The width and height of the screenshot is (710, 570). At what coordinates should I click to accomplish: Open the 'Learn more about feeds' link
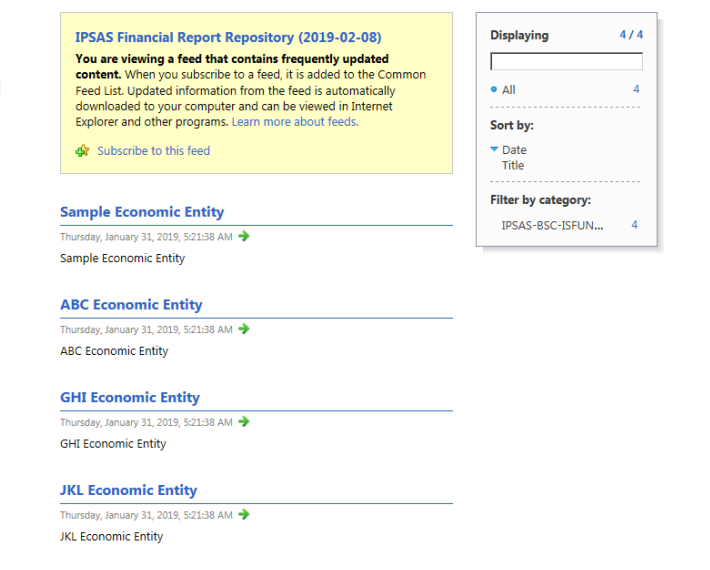click(x=295, y=122)
